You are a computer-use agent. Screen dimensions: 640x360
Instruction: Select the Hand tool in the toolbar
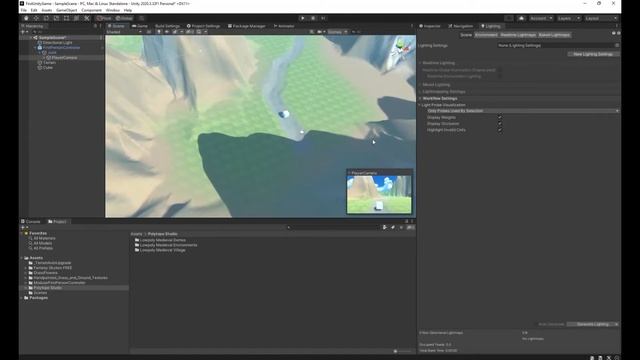click(x=26, y=18)
